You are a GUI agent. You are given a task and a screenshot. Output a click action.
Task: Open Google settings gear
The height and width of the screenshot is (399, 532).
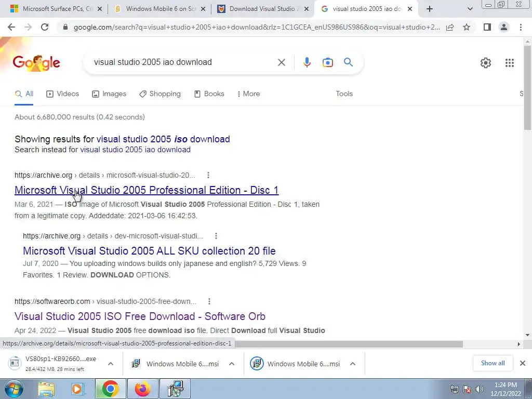[486, 63]
